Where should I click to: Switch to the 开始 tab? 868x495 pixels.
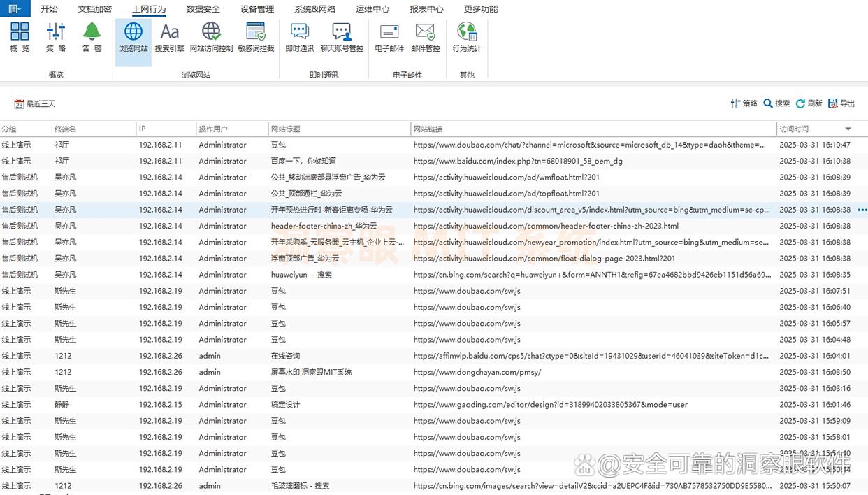tap(49, 9)
